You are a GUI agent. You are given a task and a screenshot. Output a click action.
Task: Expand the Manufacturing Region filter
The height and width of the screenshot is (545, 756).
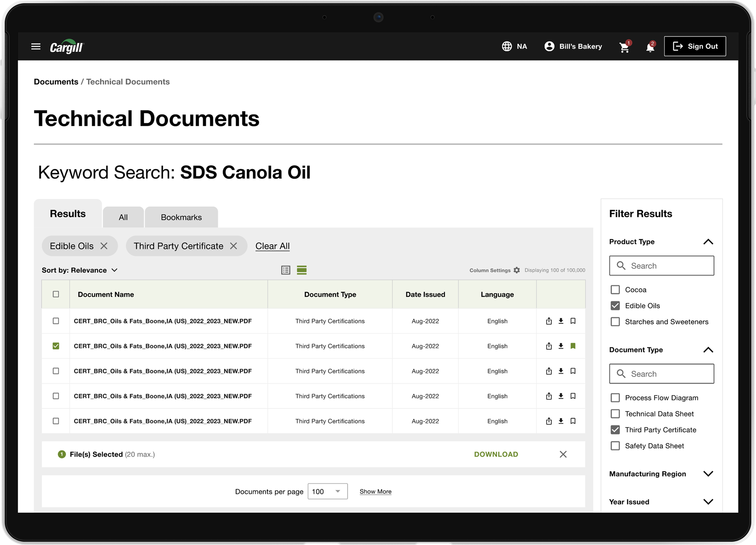click(x=708, y=474)
